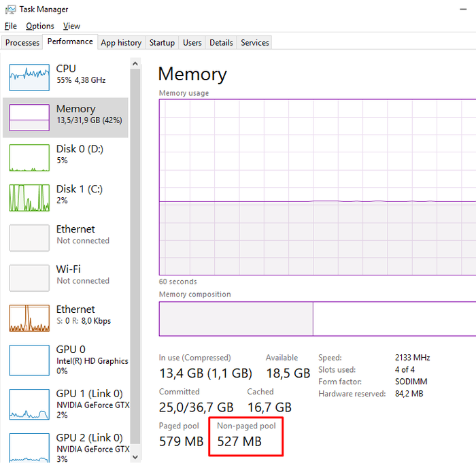Select the Wi-Fi graph thumbnail
Screen dimensions: 476x472
click(29, 278)
